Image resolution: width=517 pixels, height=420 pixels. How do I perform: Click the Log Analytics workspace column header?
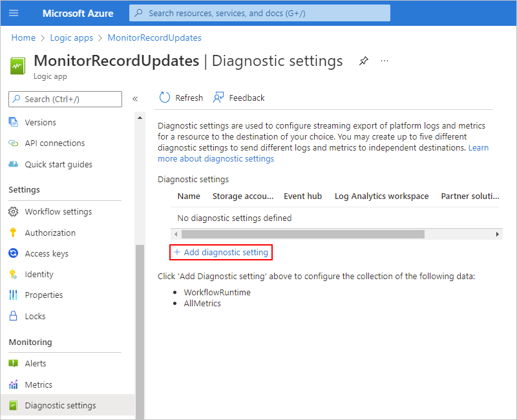click(x=381, y=196)
